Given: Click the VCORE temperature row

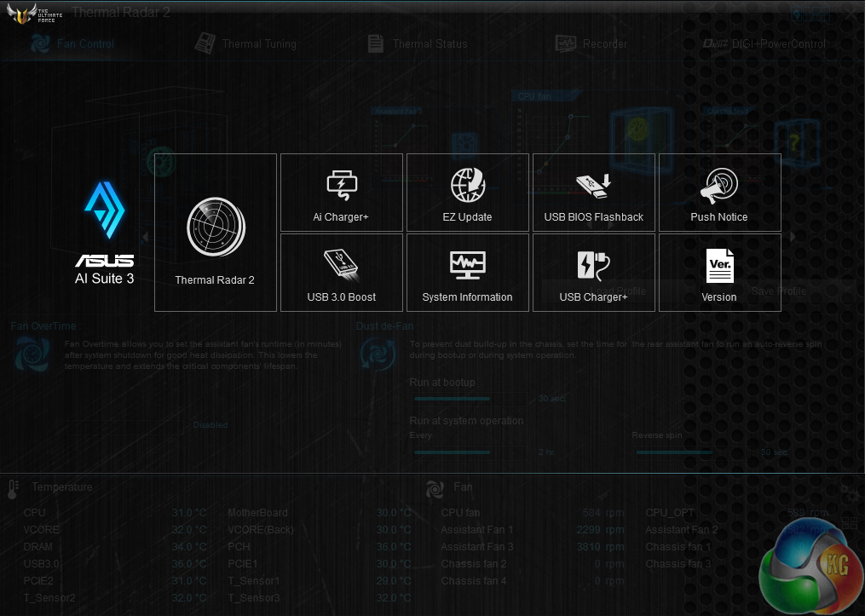Looking at the screenshot, I should (x=115, y=529).
